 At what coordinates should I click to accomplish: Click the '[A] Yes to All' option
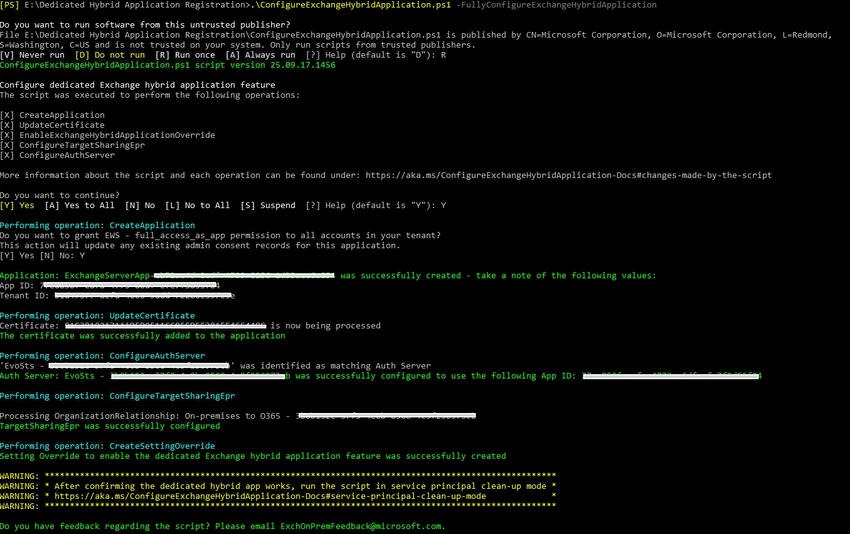coord(80,205)
